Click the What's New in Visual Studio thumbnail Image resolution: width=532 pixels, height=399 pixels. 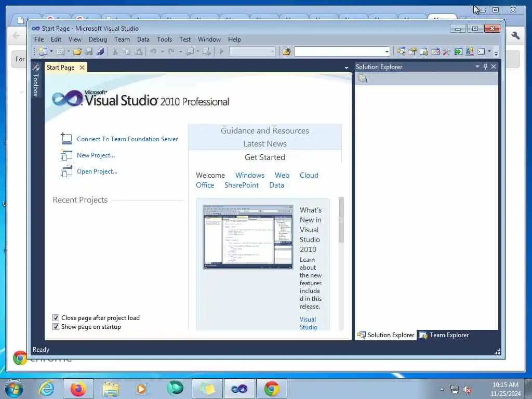click(248, 237)
